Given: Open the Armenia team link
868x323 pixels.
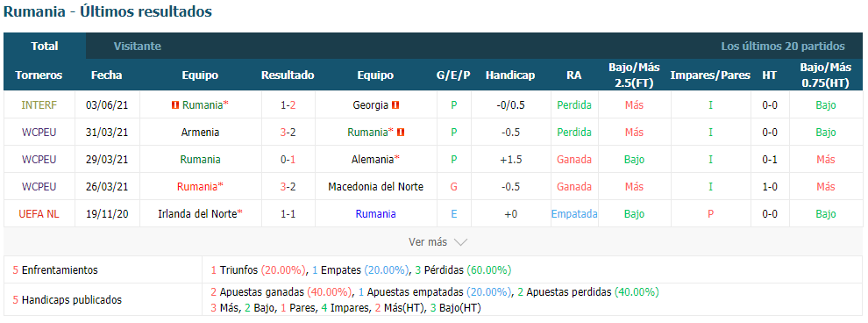Looking at the screenshot, I should pyautogui.click(x=200, y=133).
